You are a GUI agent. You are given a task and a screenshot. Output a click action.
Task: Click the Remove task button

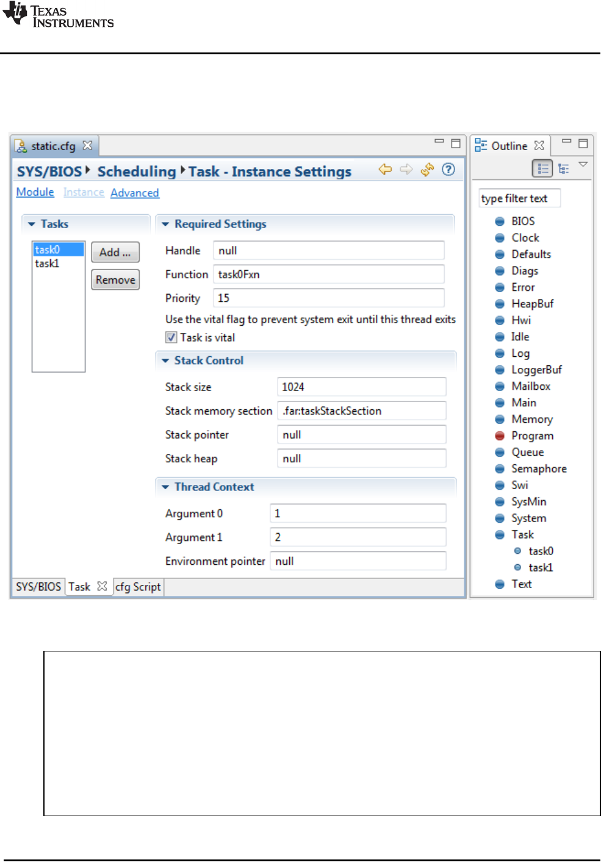coord(115,279)
